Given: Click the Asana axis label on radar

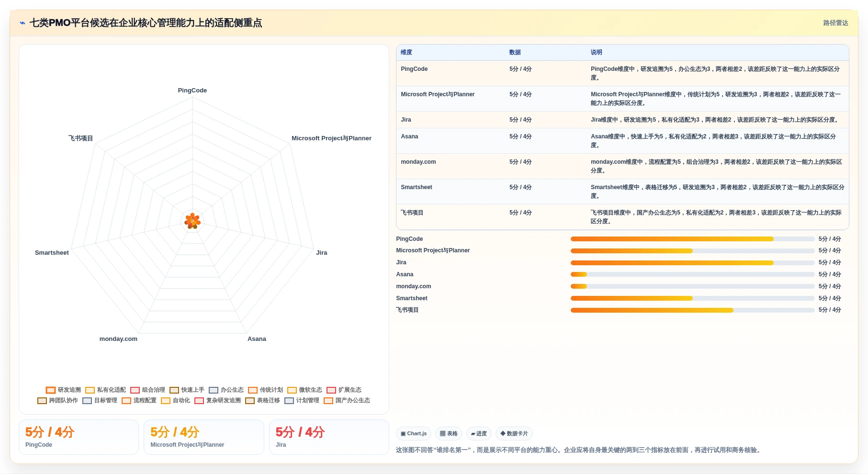Looking at the screenshot, I should pyautogui.click(x=257, y=339).
